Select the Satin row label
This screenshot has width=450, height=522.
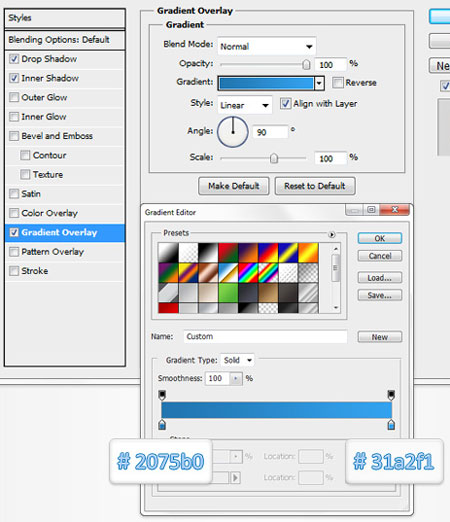[x=31, y=194]
